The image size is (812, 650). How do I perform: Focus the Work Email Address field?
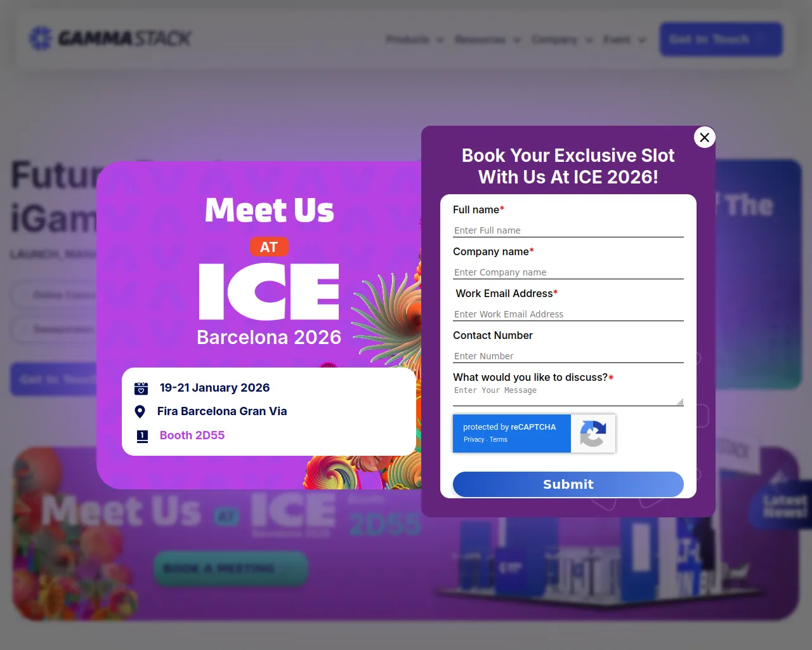tap(568, 314)
